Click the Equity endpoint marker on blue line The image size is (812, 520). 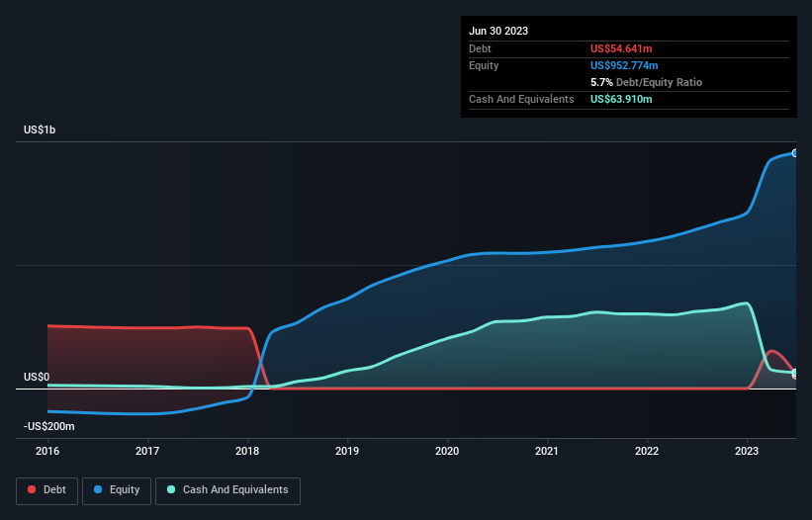point(795,153)
